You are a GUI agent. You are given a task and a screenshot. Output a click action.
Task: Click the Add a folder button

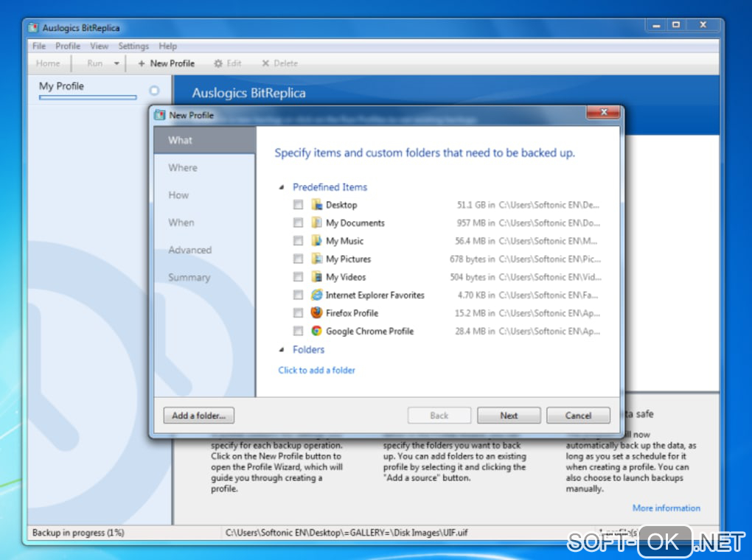(x=198, y=415)
